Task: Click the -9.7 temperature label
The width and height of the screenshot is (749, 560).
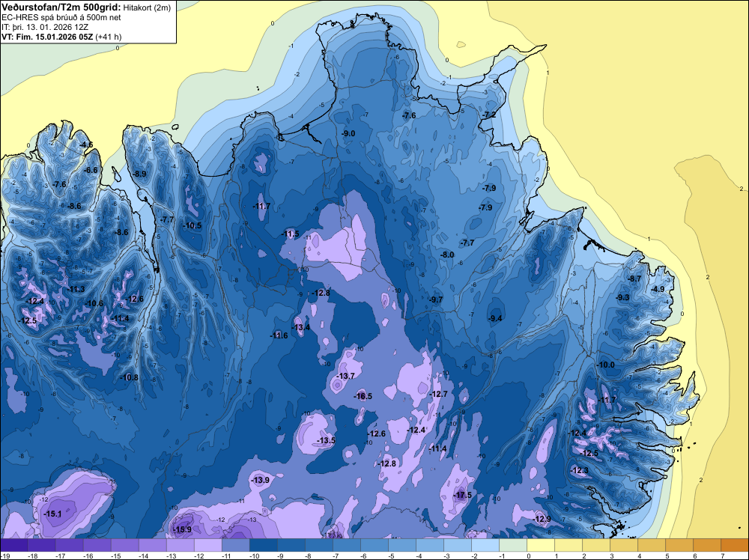Action: tap(436, 299)
